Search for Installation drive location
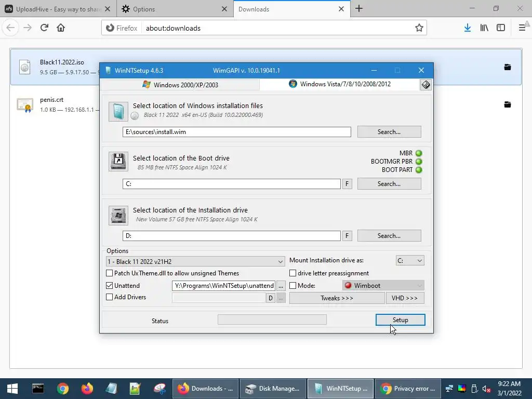 point(389,235)
